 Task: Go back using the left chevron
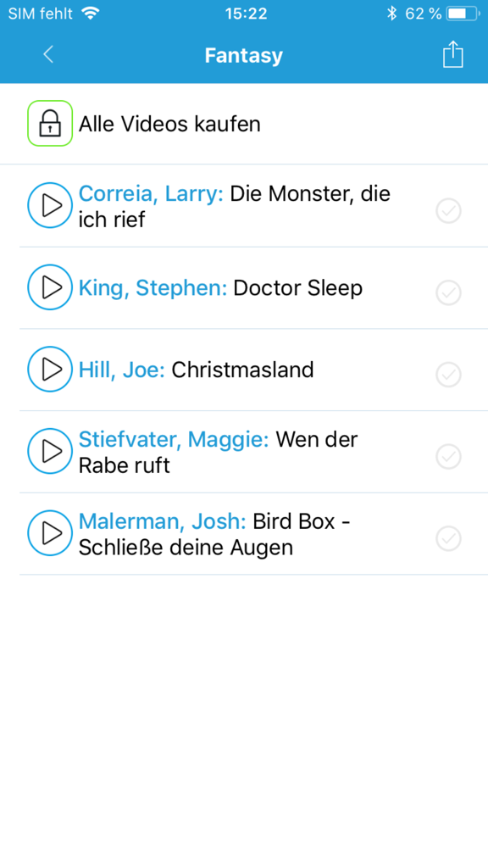pos(47,53)
